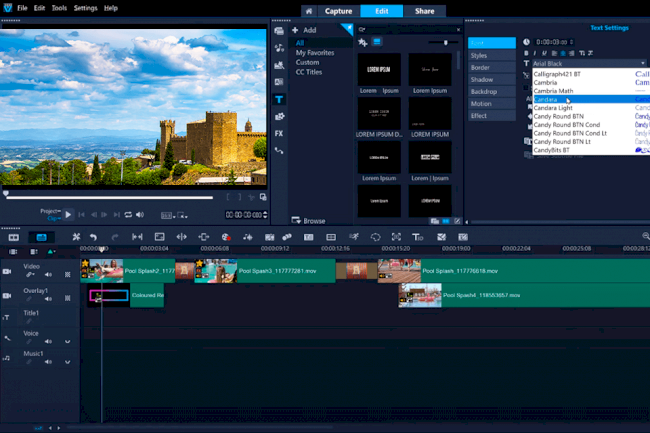This screenshot has width=650, height=433.
Task: Open the Shadow text settings section
Action: coord(492,79)
